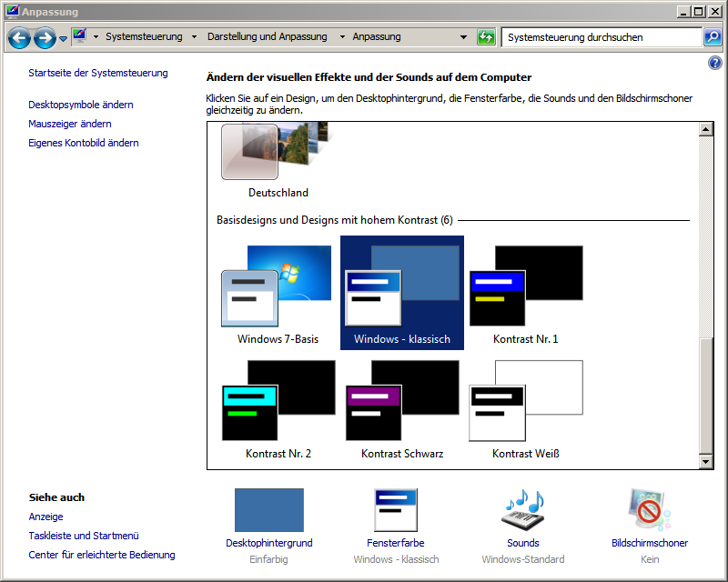Open the Desktophintergrund link
Screen dimensions: 728x582
click(x=269, y=543)
